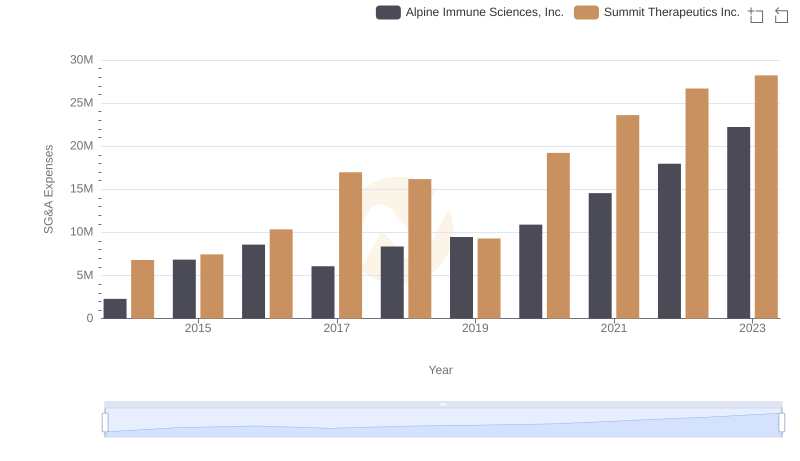Click the Summit Therapeutics bar for 2021
Image resolution: width=800 pixels, height=461 pixels.
point(628,217)
